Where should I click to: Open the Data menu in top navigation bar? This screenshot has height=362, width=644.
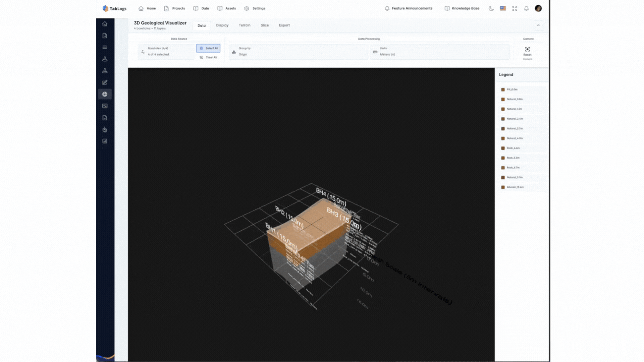(x=201, y=8)
